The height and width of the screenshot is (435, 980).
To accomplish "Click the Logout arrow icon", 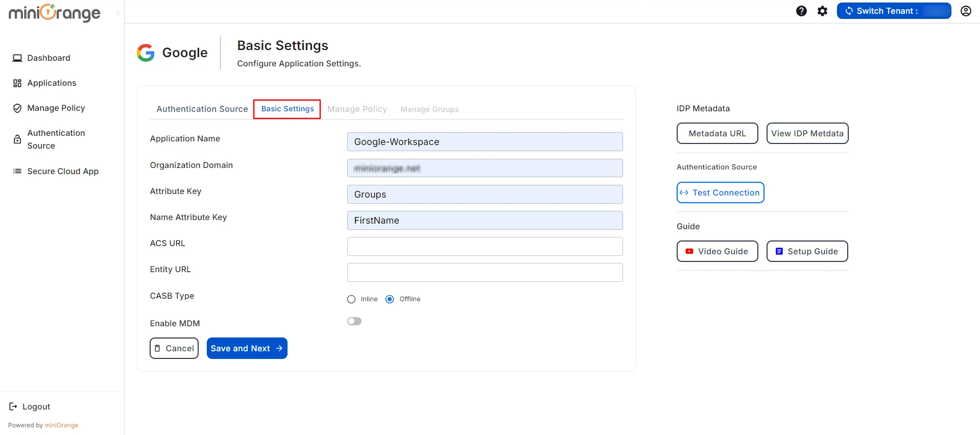I will coord(13,406).
